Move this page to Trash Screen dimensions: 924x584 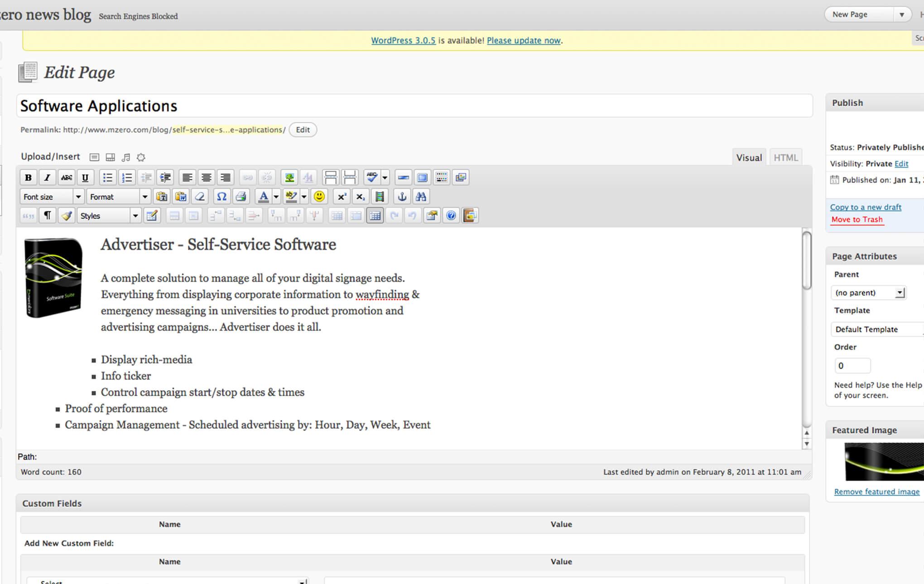(857, 219)
